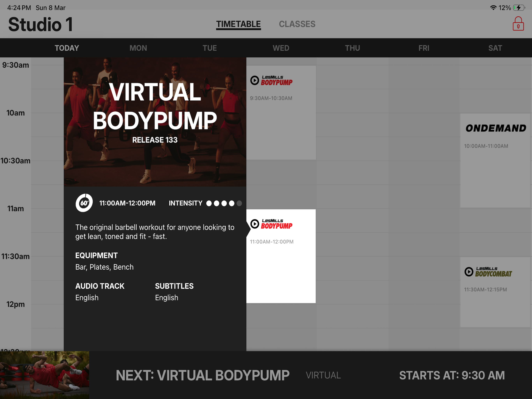532x399 pixels.
Task: Click the SUBTITLES English value
Action: coord(166,298)
